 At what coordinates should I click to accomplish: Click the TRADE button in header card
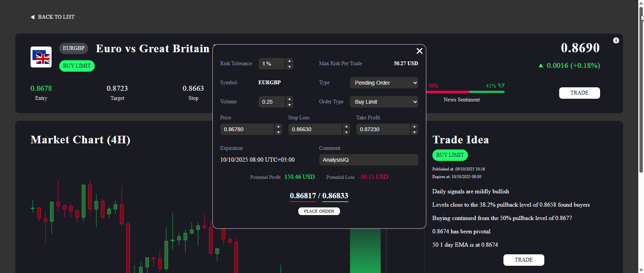(x=579, y=93)
